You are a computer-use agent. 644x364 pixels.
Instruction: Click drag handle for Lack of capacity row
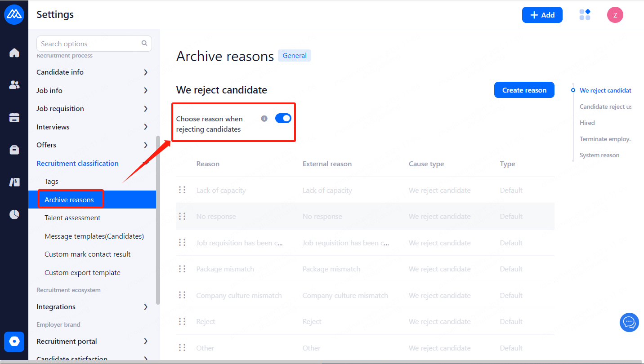coord(182,190)
